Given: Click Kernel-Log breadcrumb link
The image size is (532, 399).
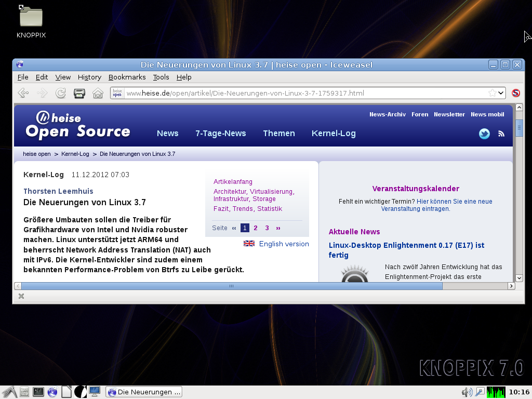Looking at the screenshot, I should pyautogui.click(x=75, y=154).
